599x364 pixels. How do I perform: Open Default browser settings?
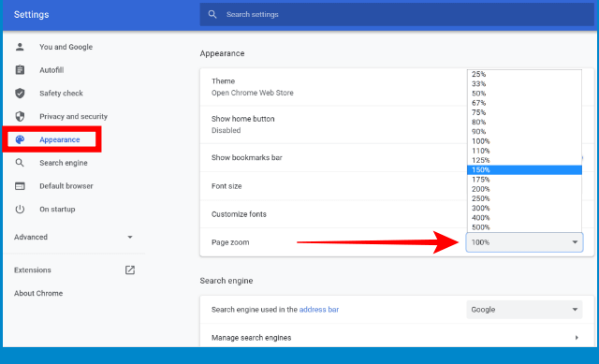66,186
